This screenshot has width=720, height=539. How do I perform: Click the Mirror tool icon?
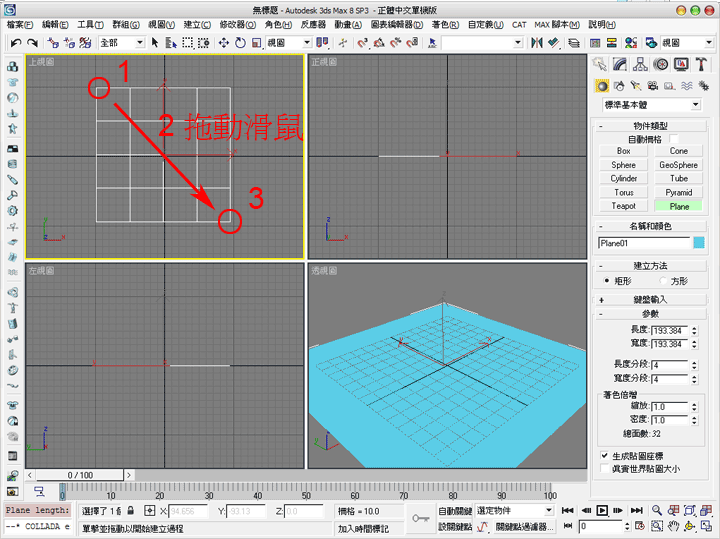click(536, 43)
